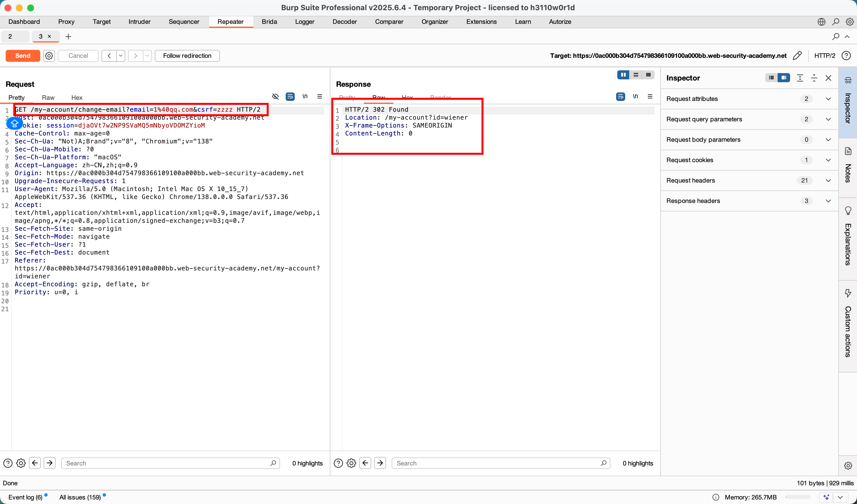The width and height of the screenshot is (857, 504).
Task: Expand the Response headers section
Action: point(828,201)
